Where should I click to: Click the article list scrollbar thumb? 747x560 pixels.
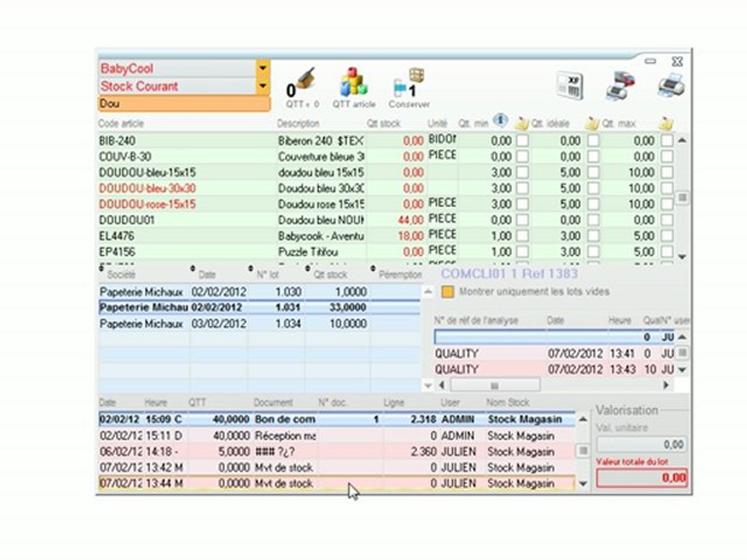tap(682, 197)
